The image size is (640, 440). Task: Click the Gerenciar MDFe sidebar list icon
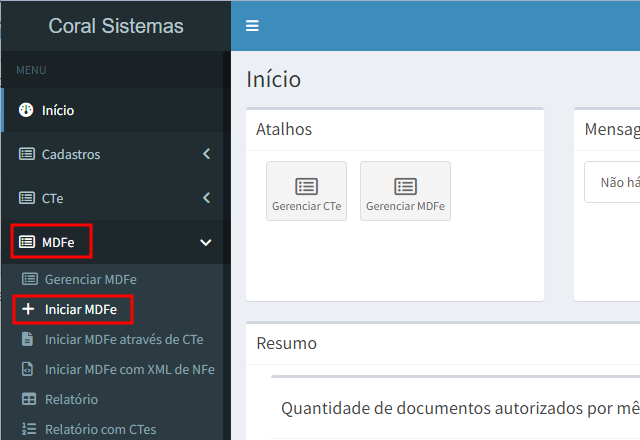[x=29, y=279]
